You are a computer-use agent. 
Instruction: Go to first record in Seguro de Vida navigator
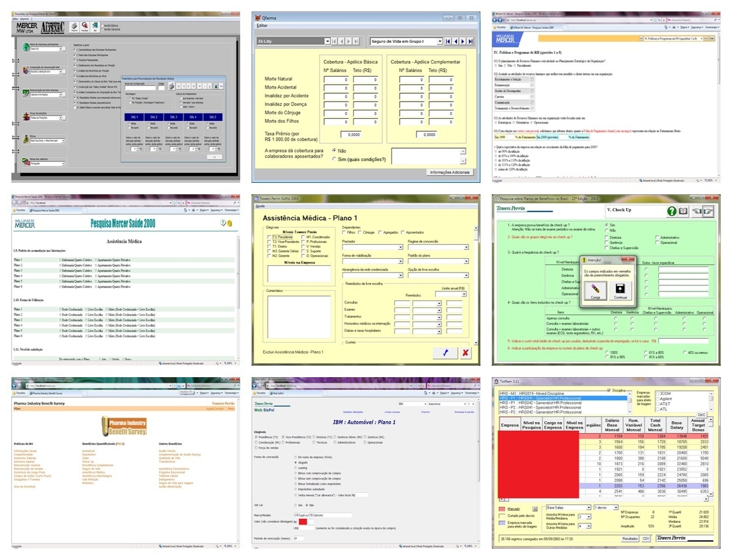point(448,41)
